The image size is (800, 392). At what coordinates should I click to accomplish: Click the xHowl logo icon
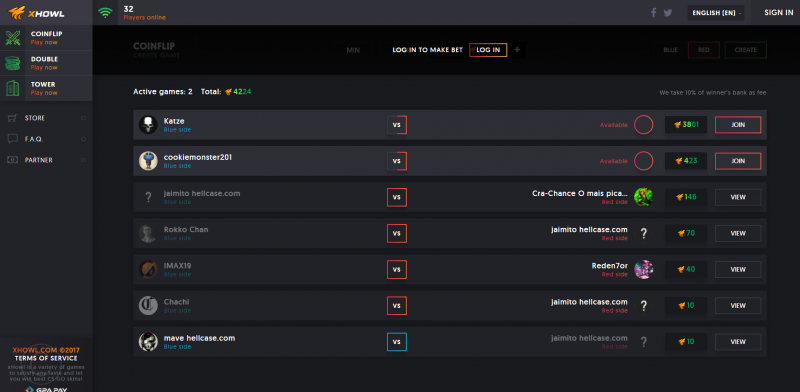tap(17, 12)
